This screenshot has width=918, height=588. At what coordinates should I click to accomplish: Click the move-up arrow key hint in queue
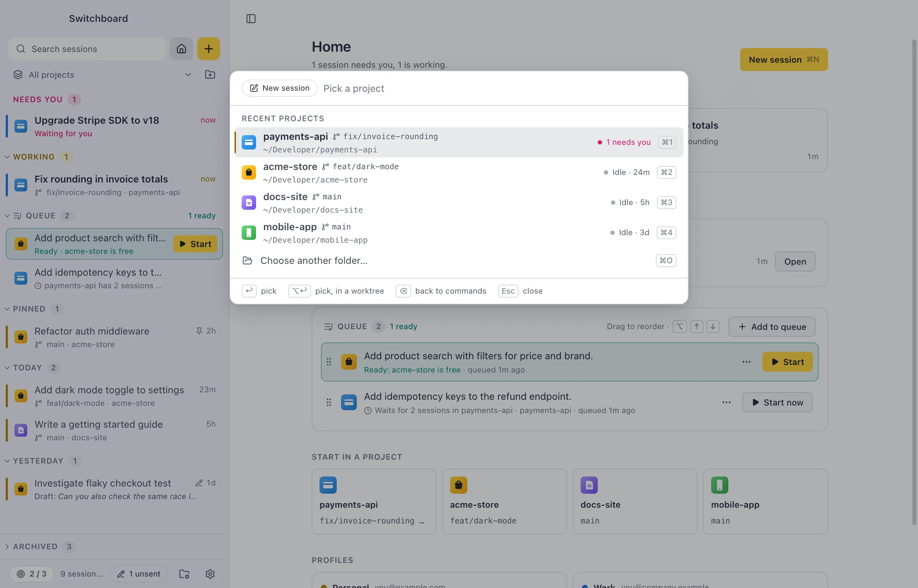(696, 327)
